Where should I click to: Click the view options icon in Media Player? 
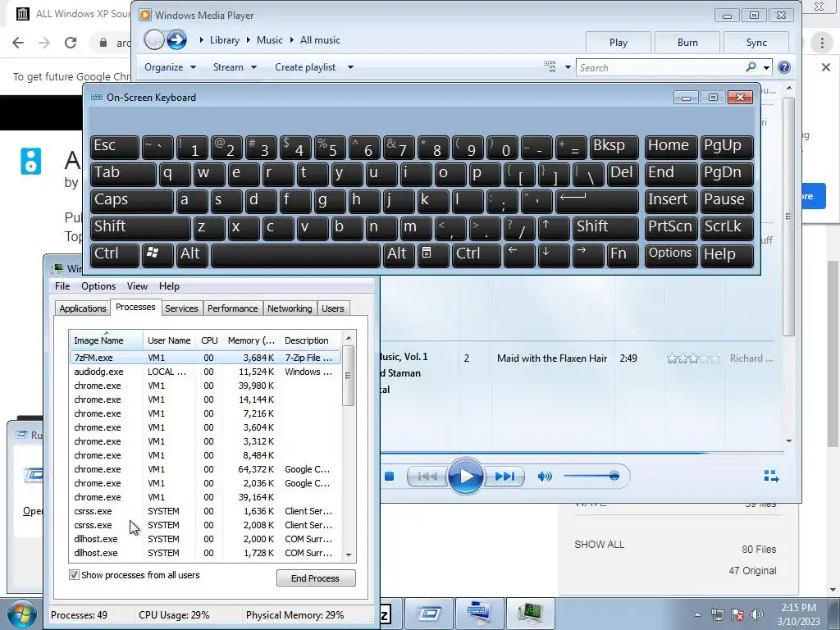(550, 67)
